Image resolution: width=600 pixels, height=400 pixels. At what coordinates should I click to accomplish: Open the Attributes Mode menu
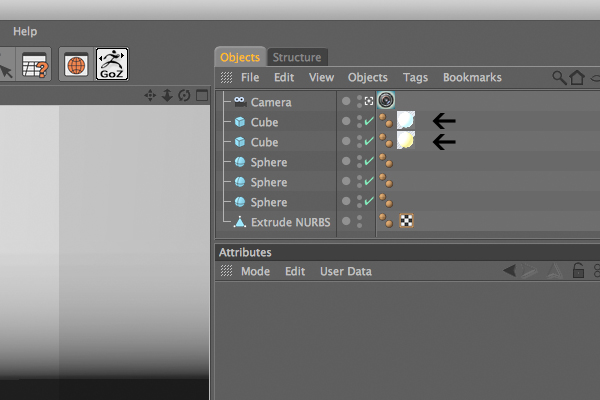coord(256,271)
